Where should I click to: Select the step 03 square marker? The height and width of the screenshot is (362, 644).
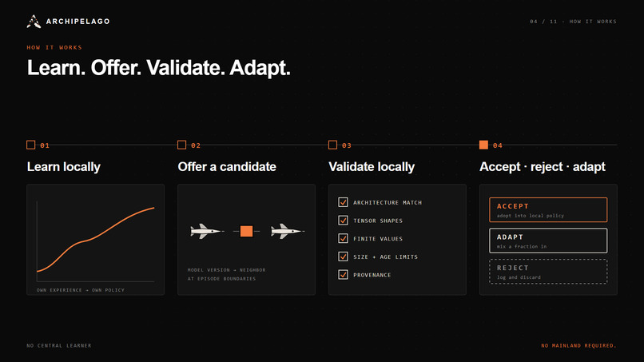point(332,145)
